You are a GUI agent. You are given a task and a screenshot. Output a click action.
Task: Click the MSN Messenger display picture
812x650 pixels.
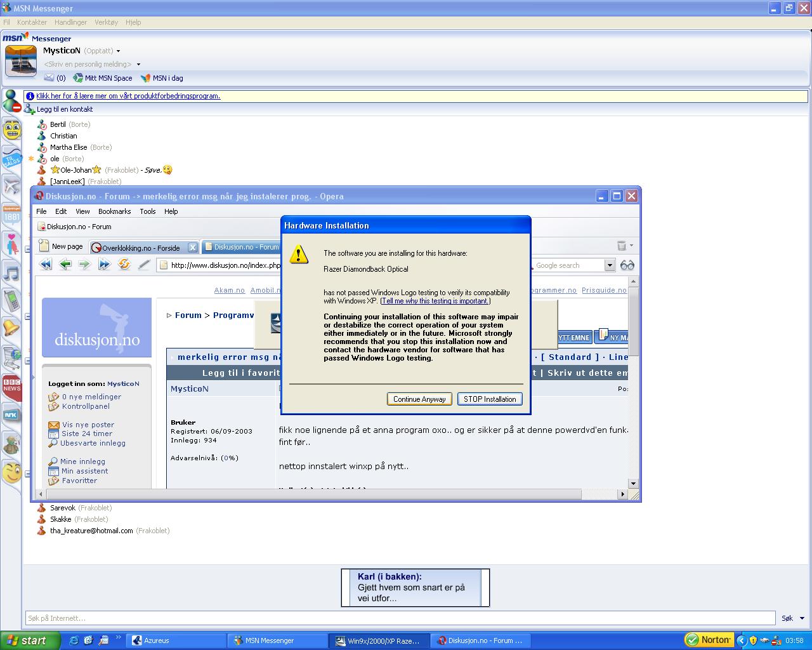click(x=21, y=61)
